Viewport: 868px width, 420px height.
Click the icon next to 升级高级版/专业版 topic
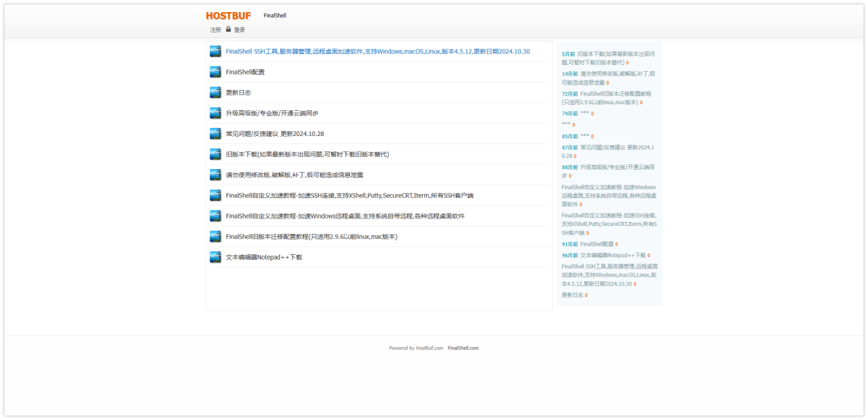tap(215, 113)
